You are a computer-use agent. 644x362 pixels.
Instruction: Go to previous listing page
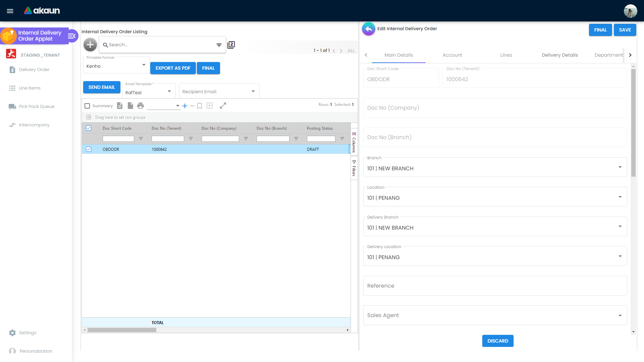pyautogui.click(x=334, y=51)
